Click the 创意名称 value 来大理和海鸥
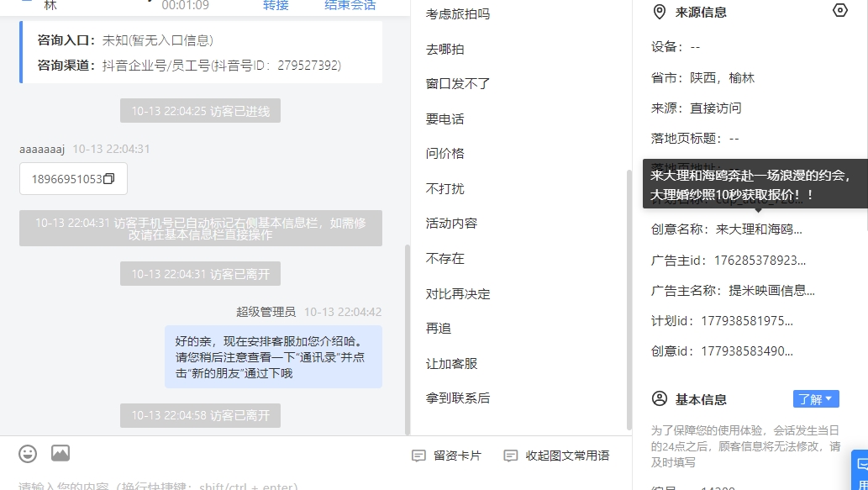The height and width of the screenshot is (490, 868). [x=759, y=229]
